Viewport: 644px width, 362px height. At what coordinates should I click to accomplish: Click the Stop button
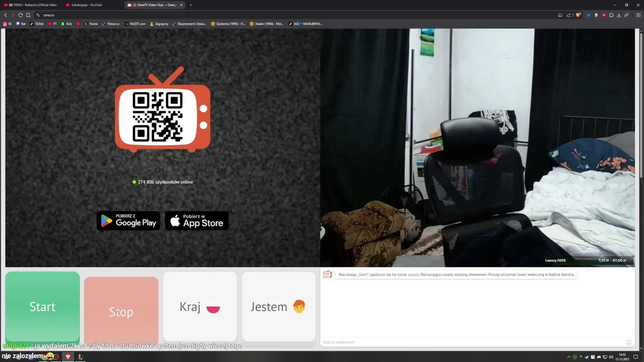click(121, 312)
